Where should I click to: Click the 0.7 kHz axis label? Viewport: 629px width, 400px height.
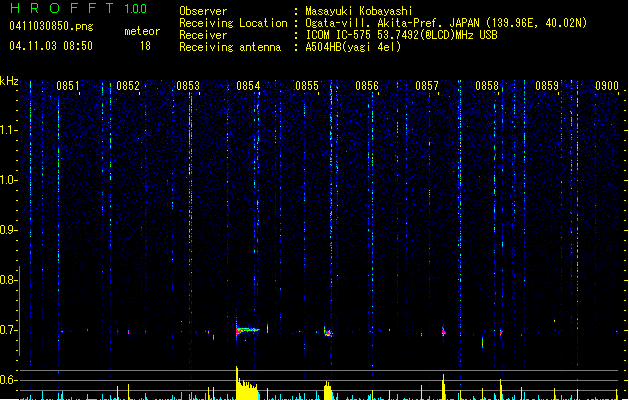[x=8, y=330]
